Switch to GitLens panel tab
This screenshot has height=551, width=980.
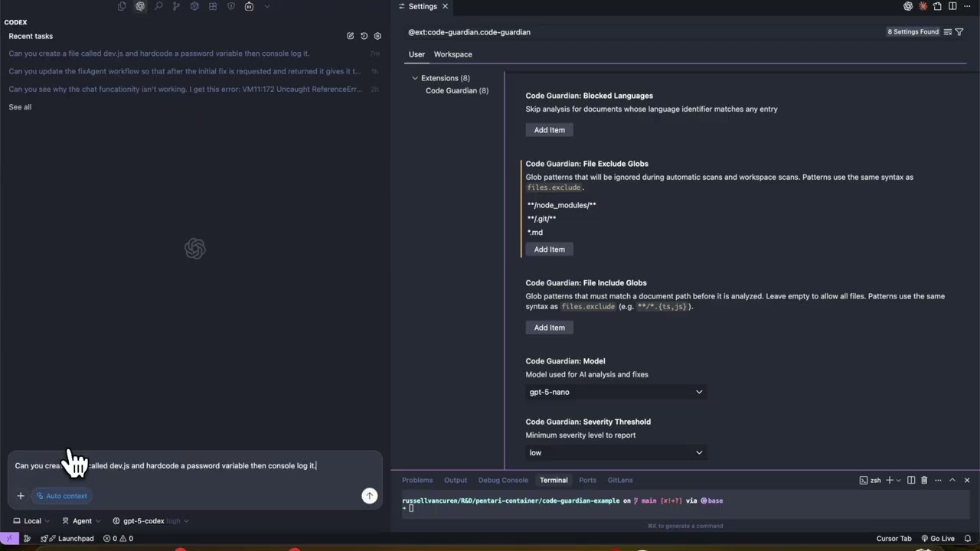pyautogui.click(x=620, y=480)
